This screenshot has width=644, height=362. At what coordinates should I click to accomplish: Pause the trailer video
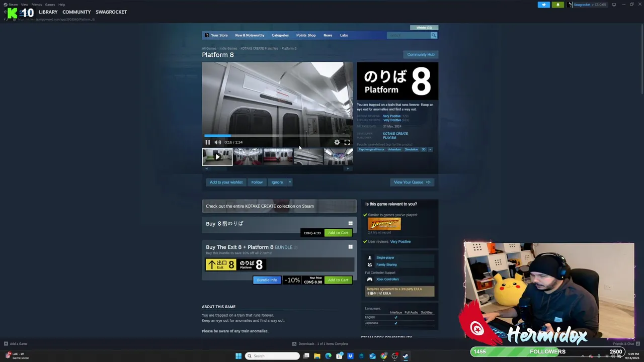[x=208, y=142]
